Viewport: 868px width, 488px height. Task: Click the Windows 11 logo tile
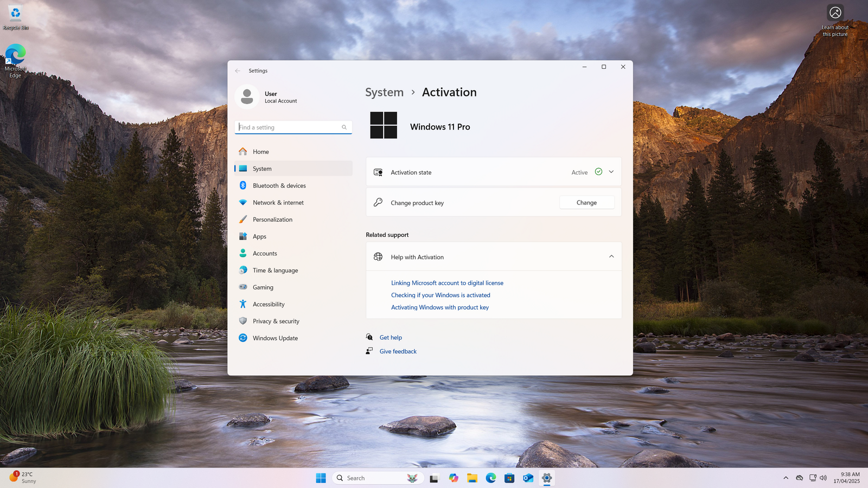(384, 125)
